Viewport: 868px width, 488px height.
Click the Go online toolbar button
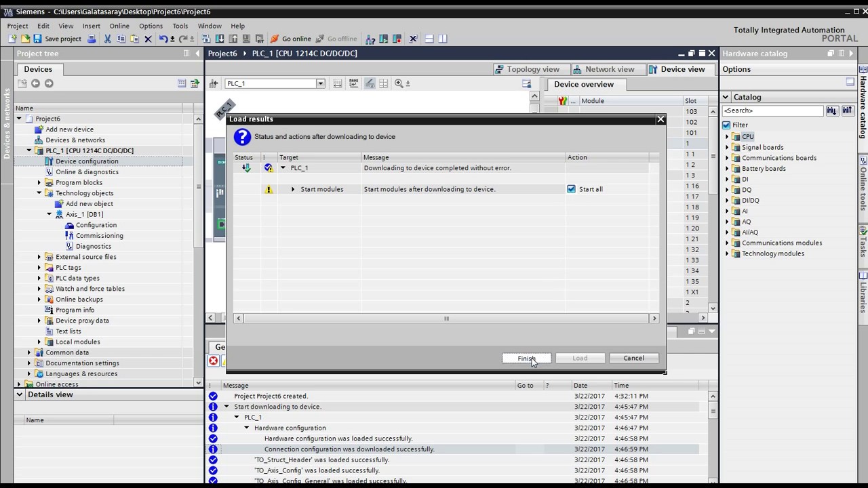coord(291,39)
